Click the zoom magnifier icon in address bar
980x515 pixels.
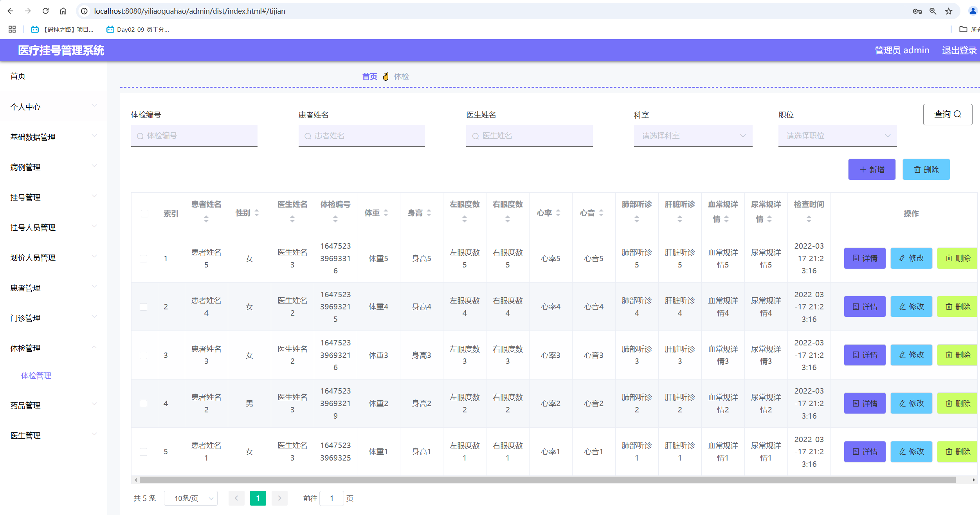(933, 11)
